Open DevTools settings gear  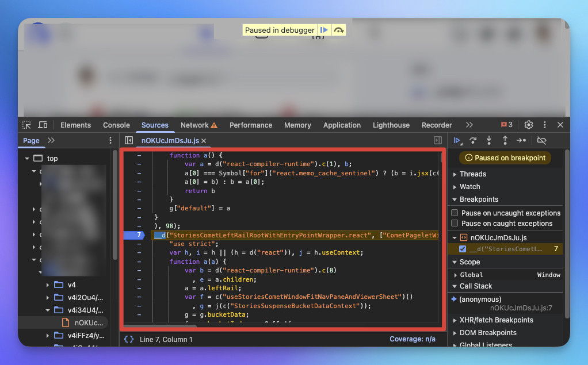click(528, 125)
